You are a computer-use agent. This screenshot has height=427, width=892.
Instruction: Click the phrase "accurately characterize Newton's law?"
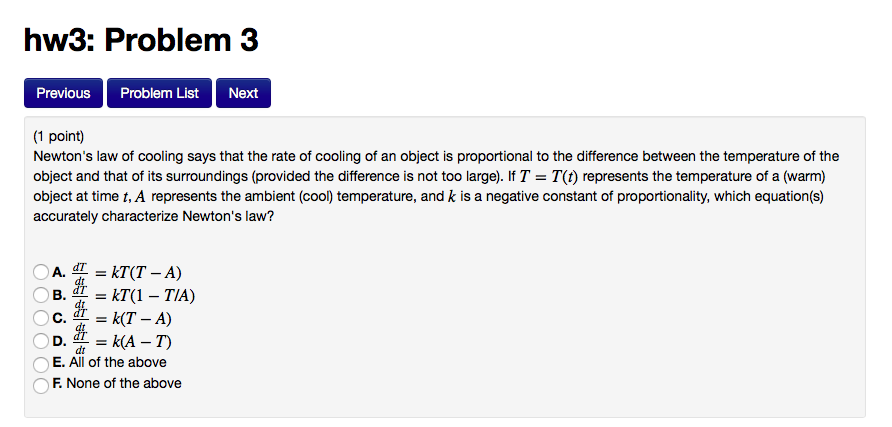coord(154,217)
